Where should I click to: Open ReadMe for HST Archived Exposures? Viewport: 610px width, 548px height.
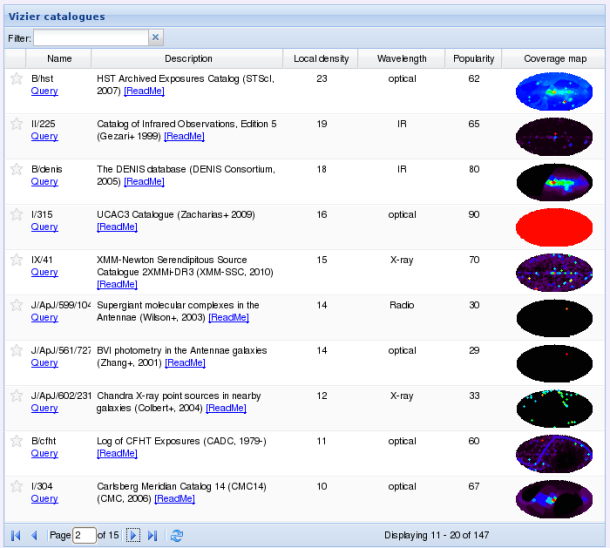click(x=144, y=91)
